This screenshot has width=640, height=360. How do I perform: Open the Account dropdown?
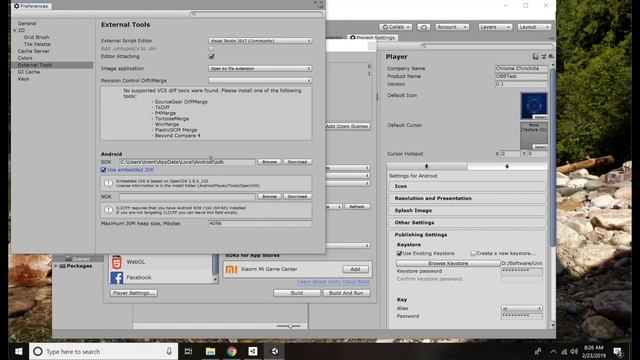(451, 27)
